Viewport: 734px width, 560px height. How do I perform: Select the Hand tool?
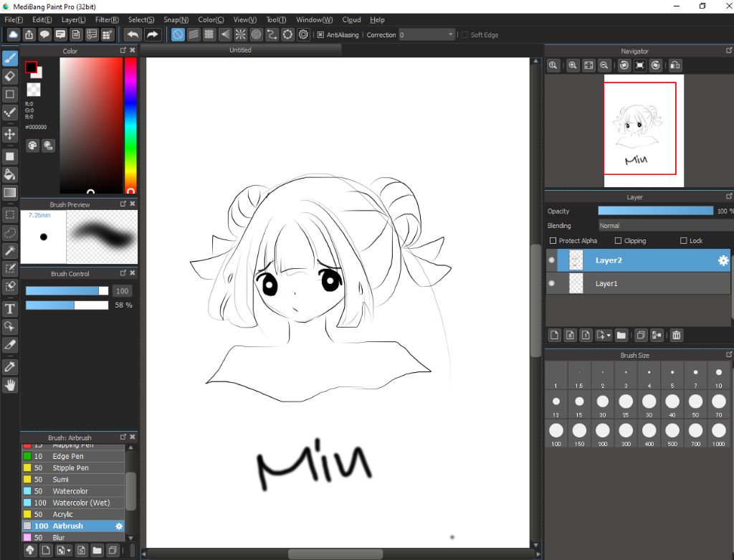pos(10,385)
